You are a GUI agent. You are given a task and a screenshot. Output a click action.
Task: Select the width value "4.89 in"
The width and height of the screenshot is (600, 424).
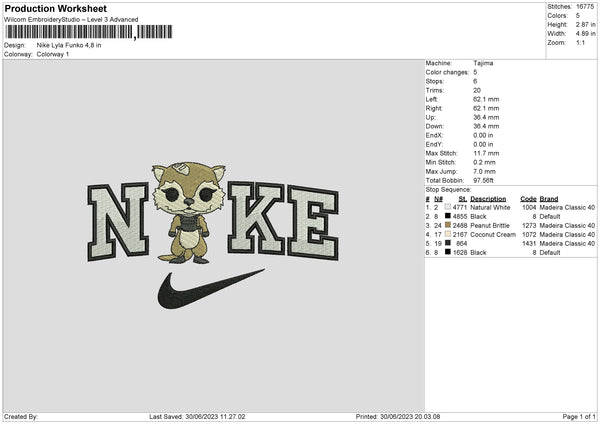click(x=585, y=34)
